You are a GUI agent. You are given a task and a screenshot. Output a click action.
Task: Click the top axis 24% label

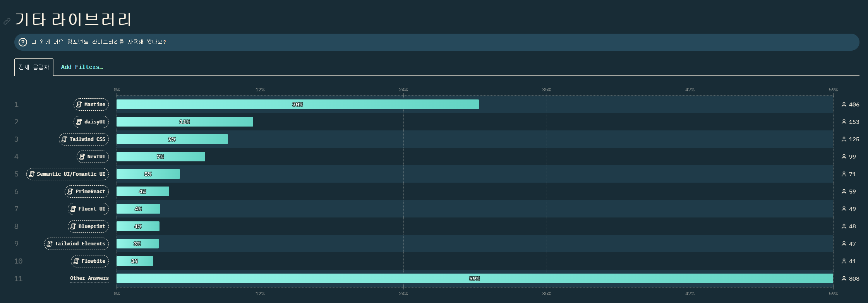(403, 90)
